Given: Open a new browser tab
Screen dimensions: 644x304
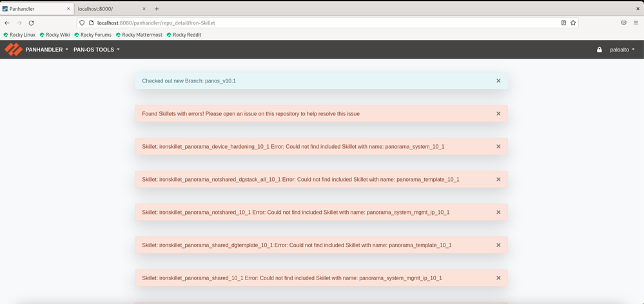Looking at the screenshot, I should (x=157, y=9).
